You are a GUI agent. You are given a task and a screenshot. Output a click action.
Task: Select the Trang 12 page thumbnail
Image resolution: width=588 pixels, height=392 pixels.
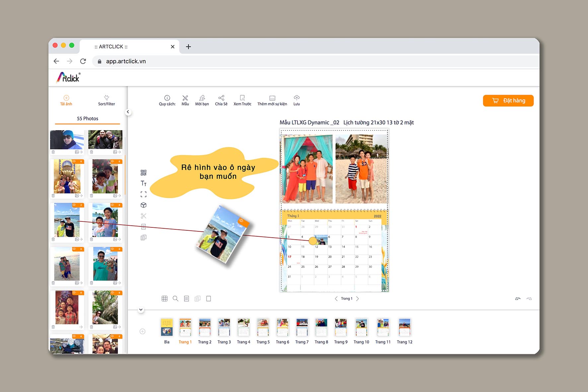[404, 327]
